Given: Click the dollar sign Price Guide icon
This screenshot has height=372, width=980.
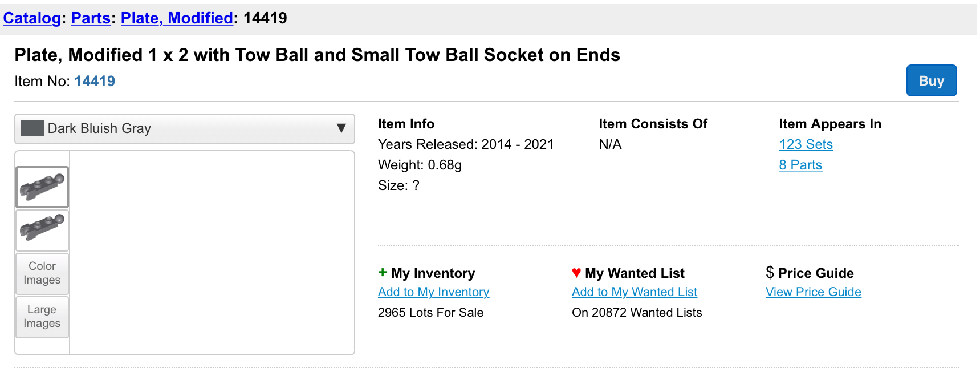Looking at the screenshot, I should coord(770,273).
